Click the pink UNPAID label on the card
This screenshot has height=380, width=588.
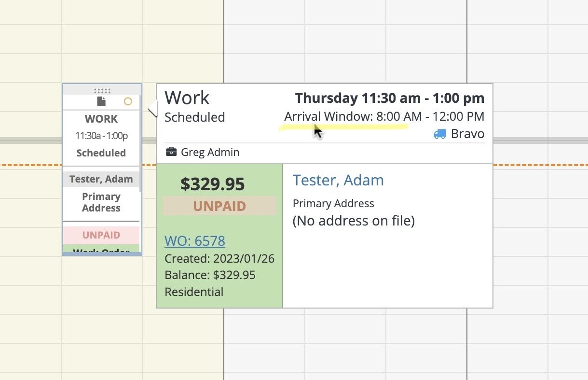[101, 235]
